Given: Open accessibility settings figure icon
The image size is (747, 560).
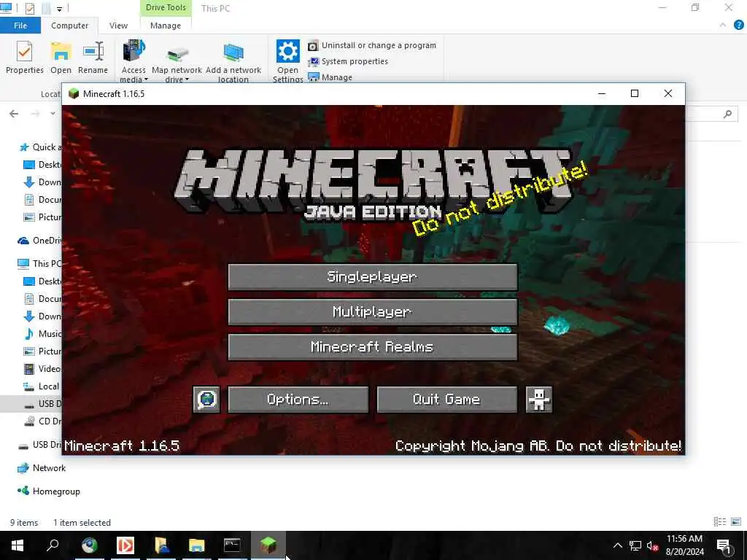Looking at the screenshot, I should click(539, 399).
